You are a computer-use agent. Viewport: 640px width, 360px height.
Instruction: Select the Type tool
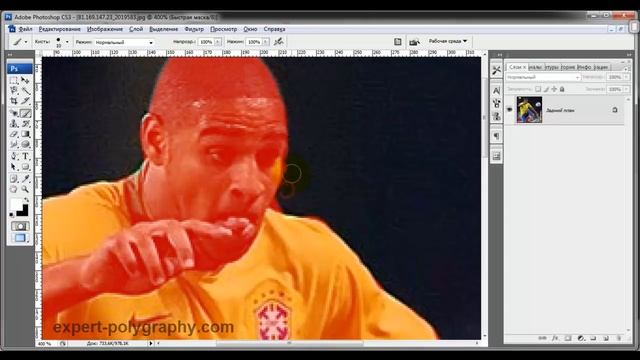point(25,156)
